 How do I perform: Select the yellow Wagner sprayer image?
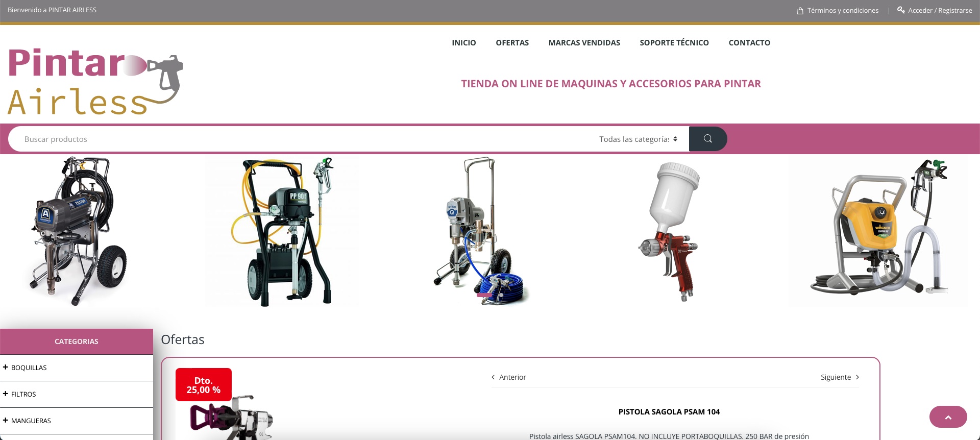coord(878,231)
